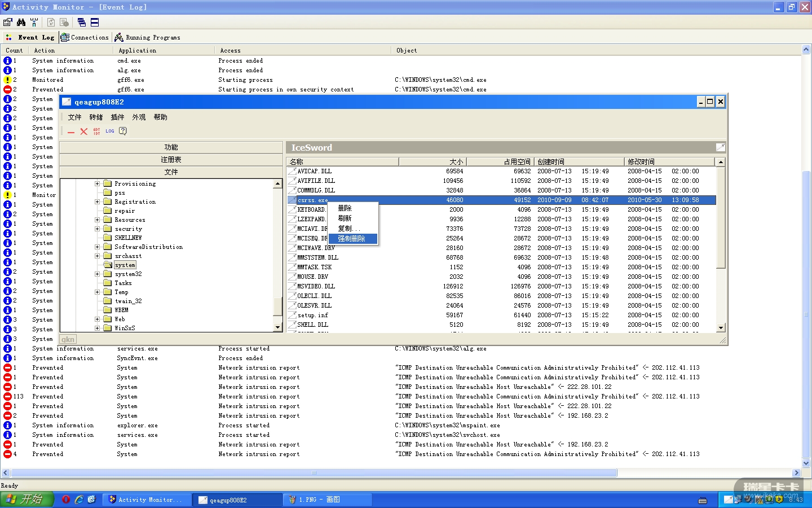Select 强制删除 in the context menu
Image resolution: width=812 pixels, height=508 pixels.
(x=352, y=239)
